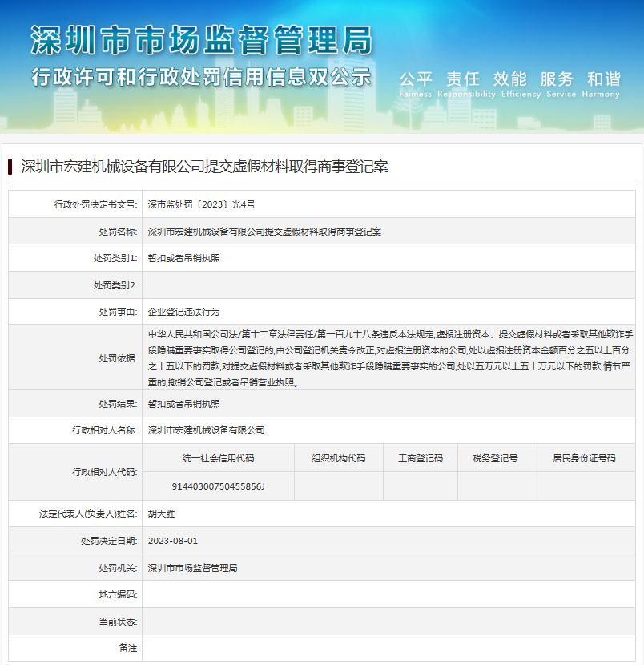This screenshot has width=644, height=665.
Task: Click the 组织机构代码 column header
Action: [339, 458]
